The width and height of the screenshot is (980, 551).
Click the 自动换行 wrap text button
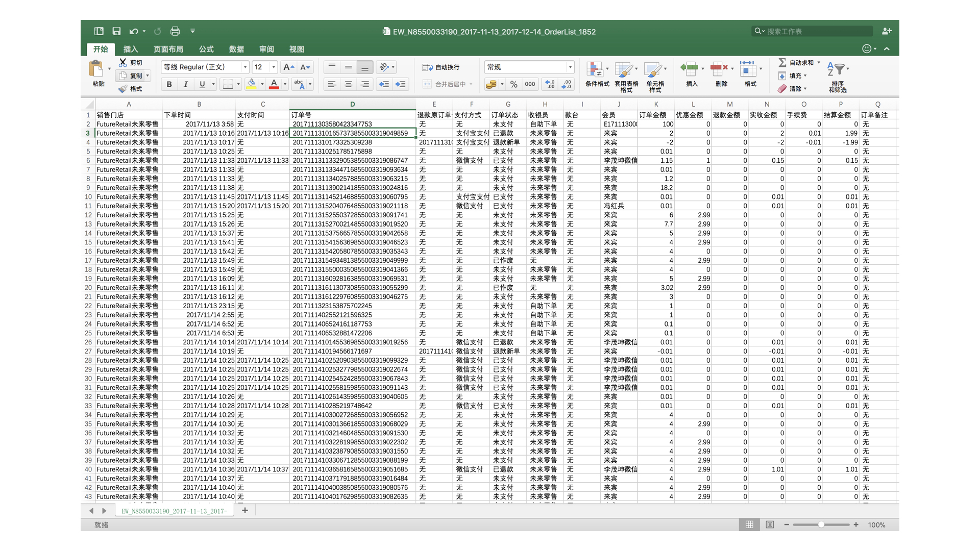444,67
